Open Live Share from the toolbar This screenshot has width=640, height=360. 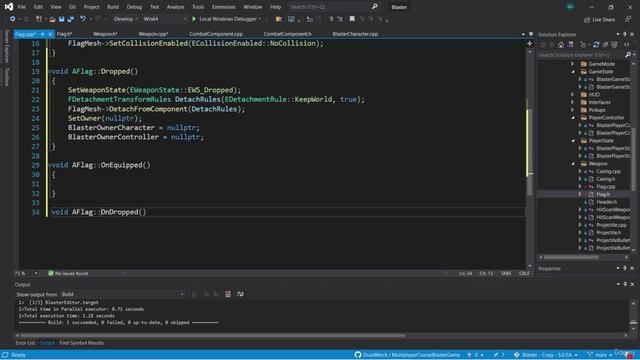point(599,19)
